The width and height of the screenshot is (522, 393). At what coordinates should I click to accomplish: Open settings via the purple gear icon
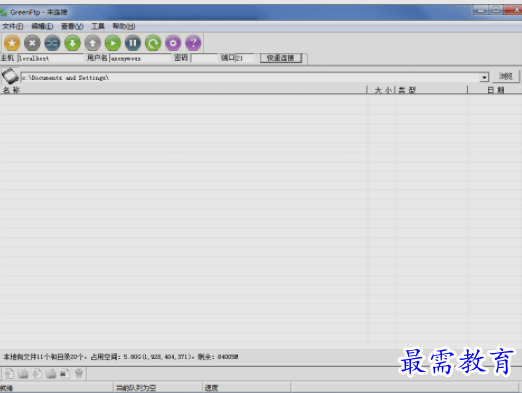173,43
